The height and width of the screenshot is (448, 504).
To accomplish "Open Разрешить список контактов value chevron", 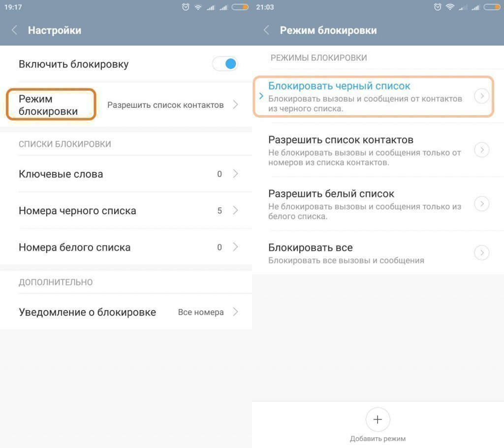I will click(x=236, y=104).
